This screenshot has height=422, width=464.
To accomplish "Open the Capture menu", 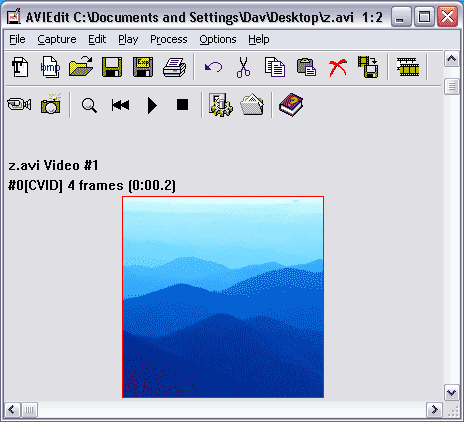I will 57,39.
